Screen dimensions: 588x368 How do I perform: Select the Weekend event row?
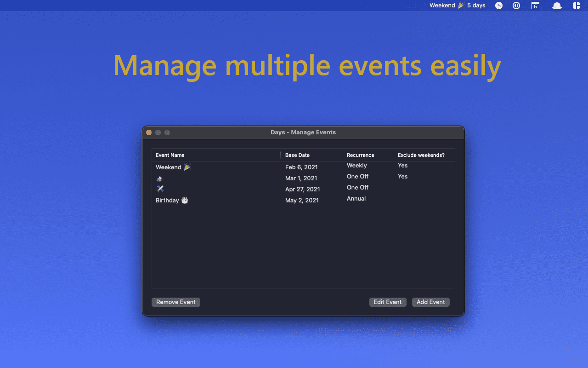(216, 167)
